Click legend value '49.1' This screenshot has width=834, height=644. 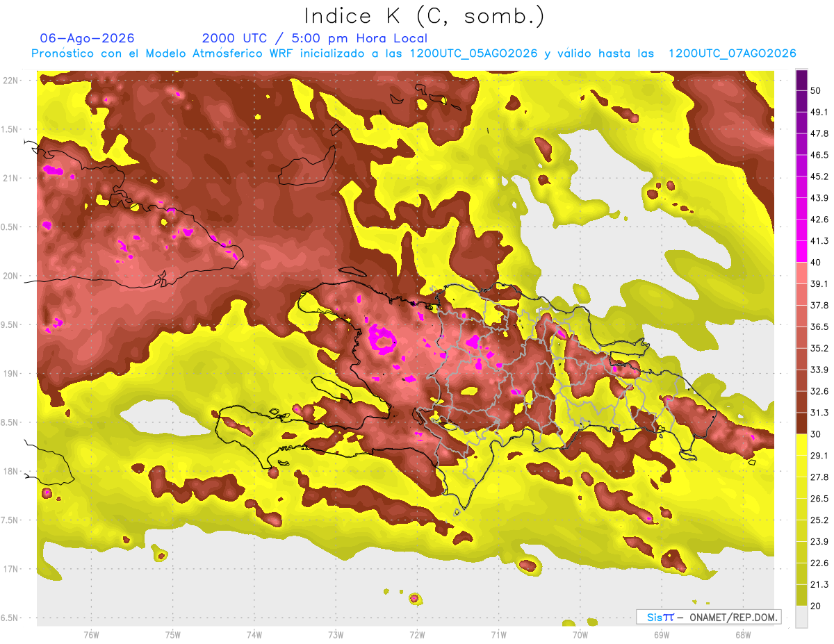tap(819, 112)
